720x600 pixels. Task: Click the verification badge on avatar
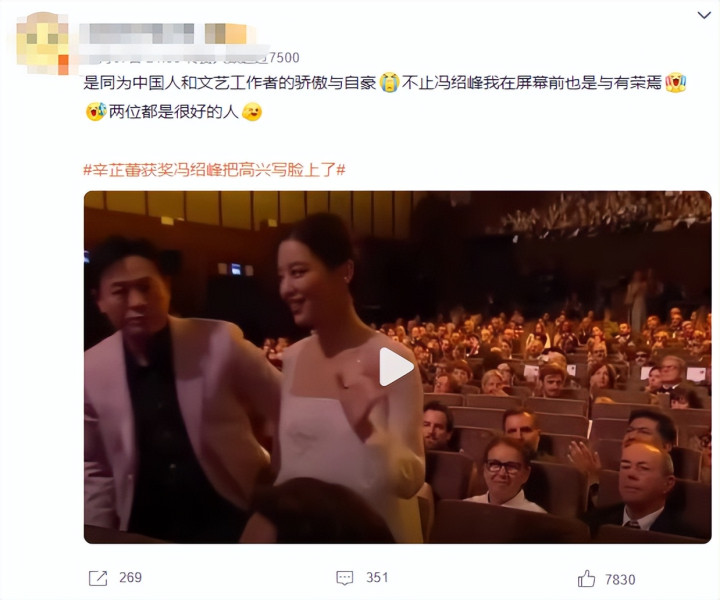pos(63,64)
